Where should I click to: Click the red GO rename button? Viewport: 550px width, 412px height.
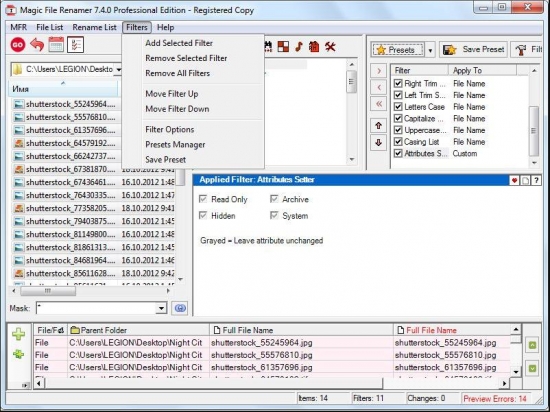(x=18, y=45)
